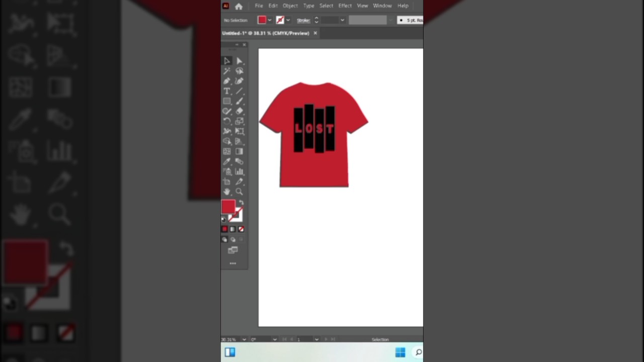Open brush definition 5 pt. Round dropdown

pos(410,20)
